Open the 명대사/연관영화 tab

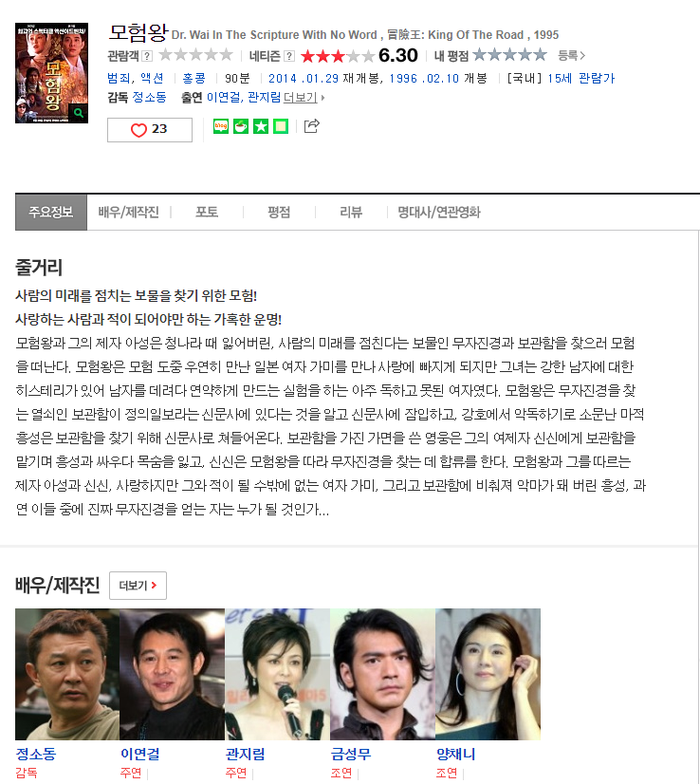(439, 213)
